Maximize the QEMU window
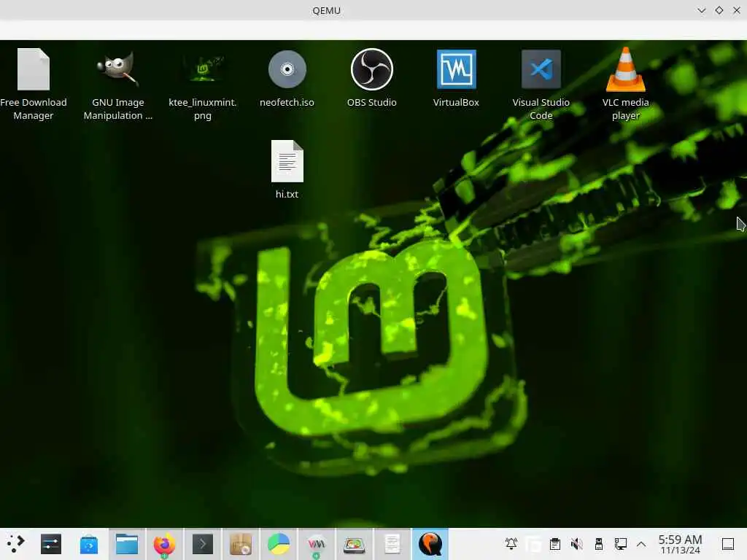747x560 pixels. tap(719, 10)
